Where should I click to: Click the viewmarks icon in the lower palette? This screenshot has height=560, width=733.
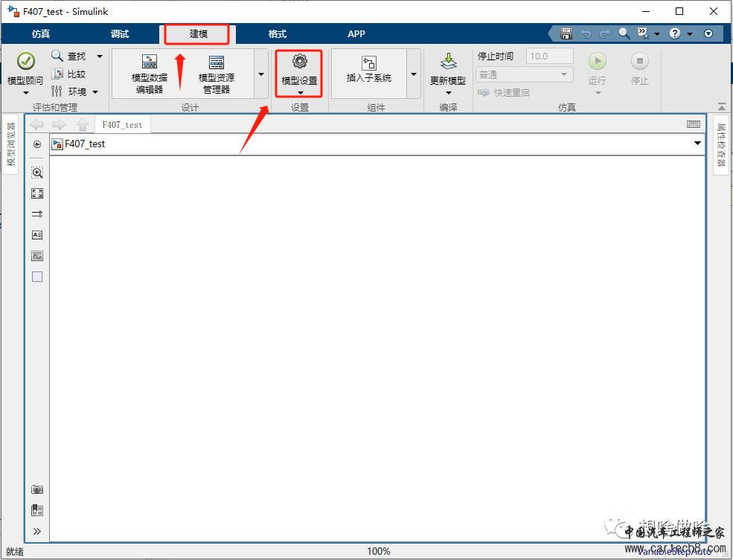(37, 510)
